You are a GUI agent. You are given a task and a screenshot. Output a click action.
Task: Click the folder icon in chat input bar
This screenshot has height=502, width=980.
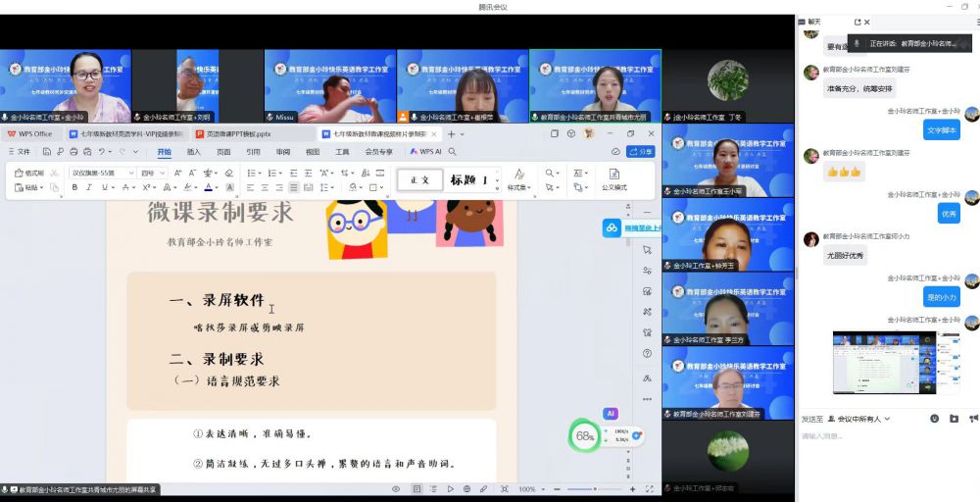pos(954,419)
